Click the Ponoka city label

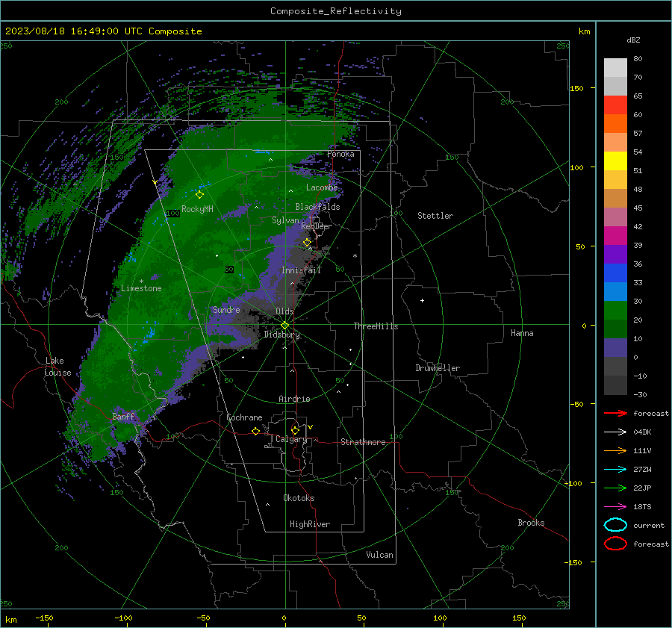[x=340, y=154]
